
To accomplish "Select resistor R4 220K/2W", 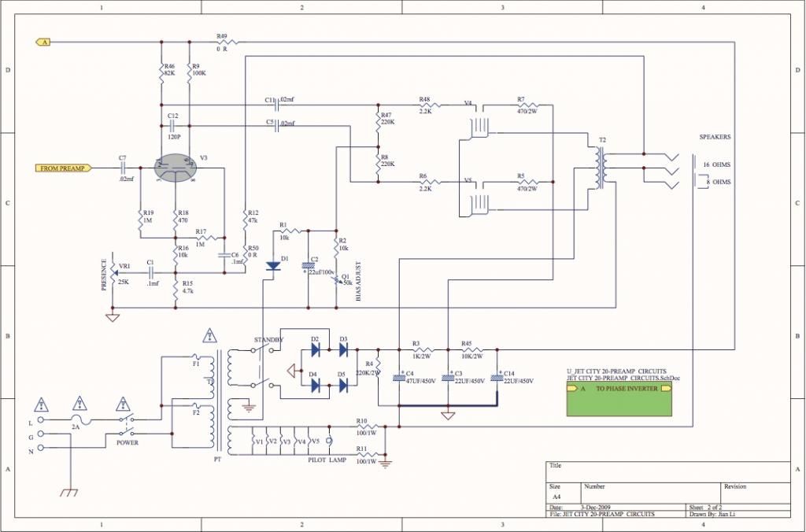I will (378, 368).
